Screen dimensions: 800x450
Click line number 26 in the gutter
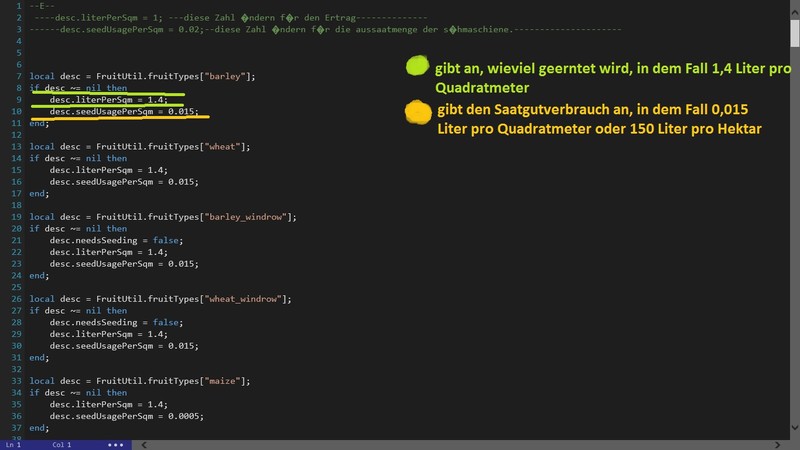(x=16, y=298)
